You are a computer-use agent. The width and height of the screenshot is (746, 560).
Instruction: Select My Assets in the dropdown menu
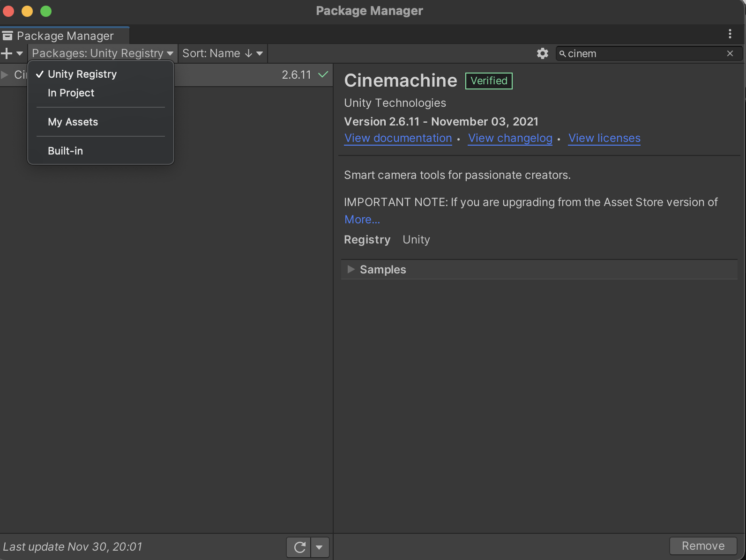tap(73, 122)
